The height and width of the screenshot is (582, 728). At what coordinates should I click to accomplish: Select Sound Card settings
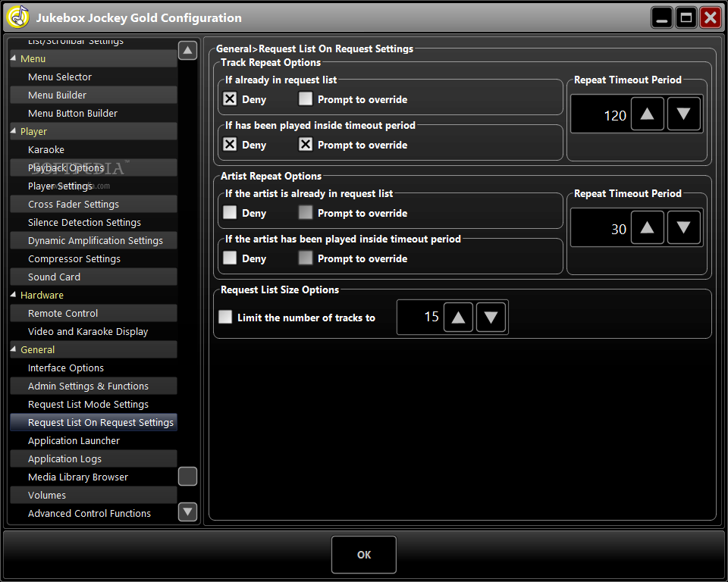pos(93,277)
